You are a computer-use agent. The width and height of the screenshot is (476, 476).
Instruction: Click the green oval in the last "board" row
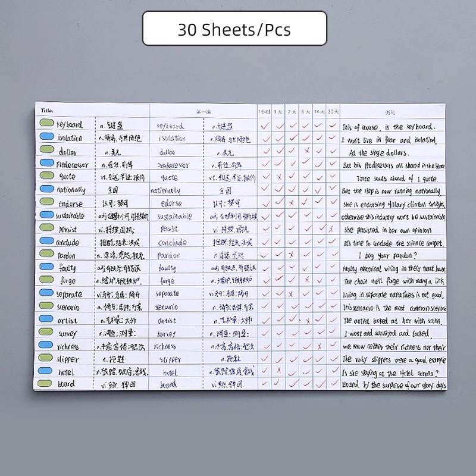pos(46,383)
